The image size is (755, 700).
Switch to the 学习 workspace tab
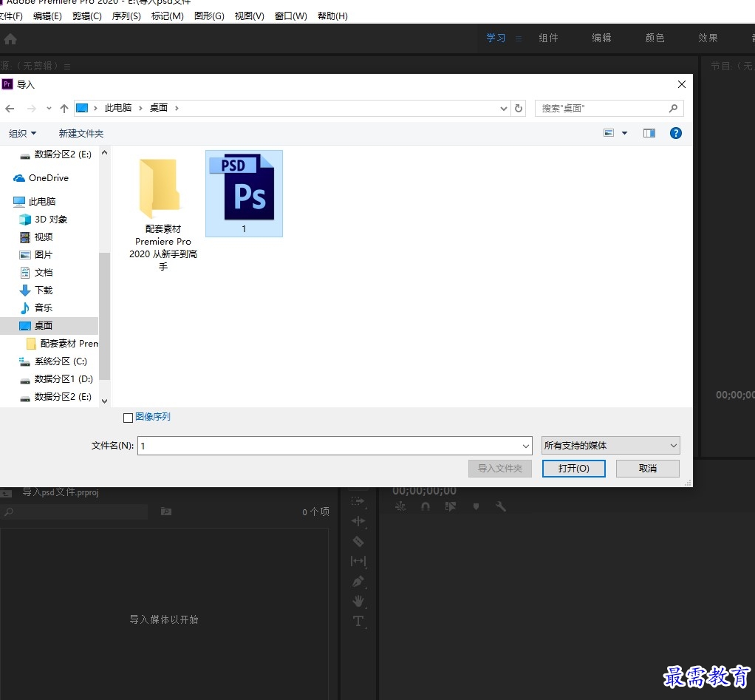[x=496, y=38]
